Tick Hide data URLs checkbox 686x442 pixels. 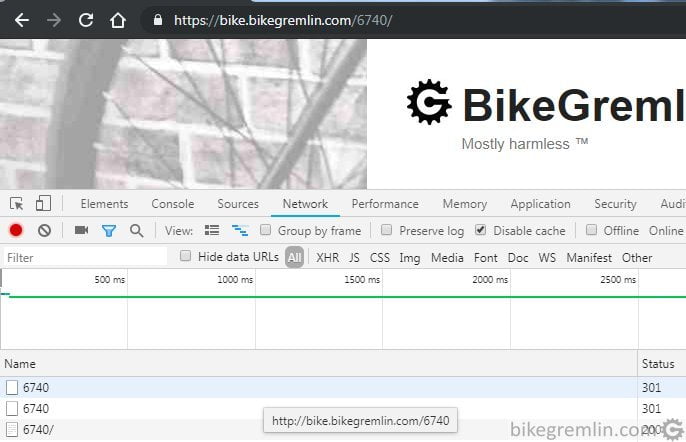coord(186,256)
